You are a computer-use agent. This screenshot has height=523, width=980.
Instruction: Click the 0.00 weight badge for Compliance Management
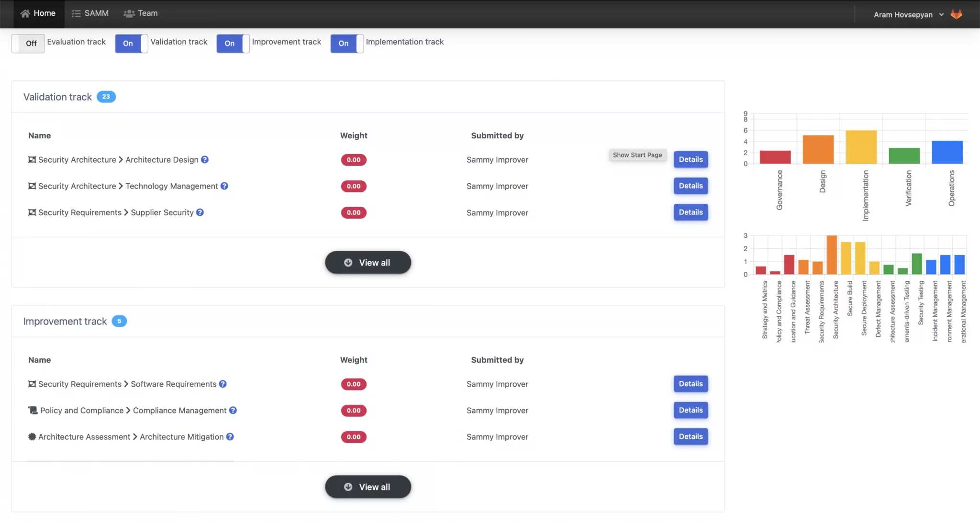[x=354, y=411]
